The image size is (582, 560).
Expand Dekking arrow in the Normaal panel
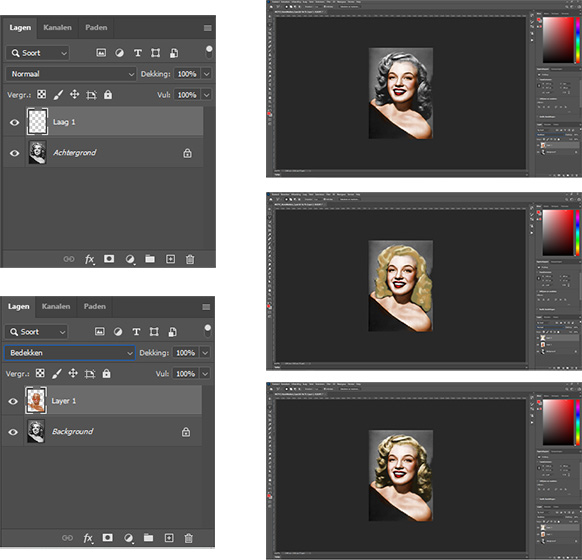click(x=206, y=74)
